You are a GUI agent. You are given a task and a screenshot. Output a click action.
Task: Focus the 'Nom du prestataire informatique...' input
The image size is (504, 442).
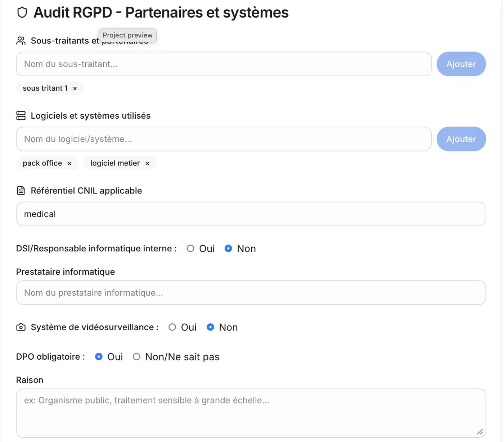(251, 293)
